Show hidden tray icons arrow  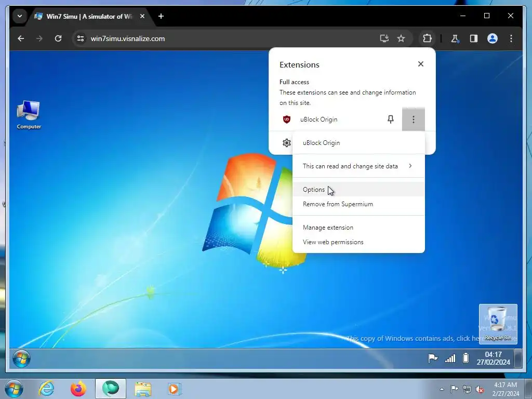[x=442, y=389]
